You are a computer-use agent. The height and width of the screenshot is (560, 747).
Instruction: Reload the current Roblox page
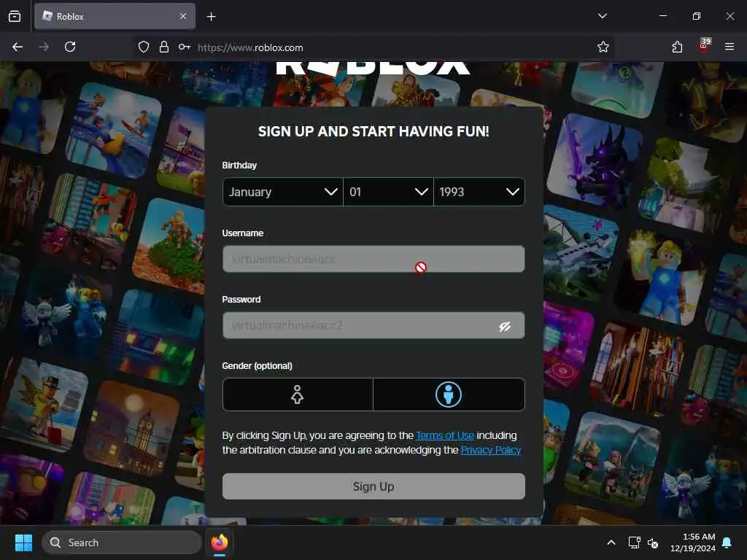coord(70,47)
